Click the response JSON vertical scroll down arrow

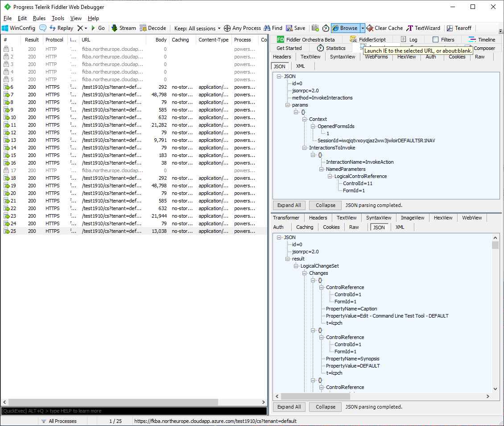point(496,389)
